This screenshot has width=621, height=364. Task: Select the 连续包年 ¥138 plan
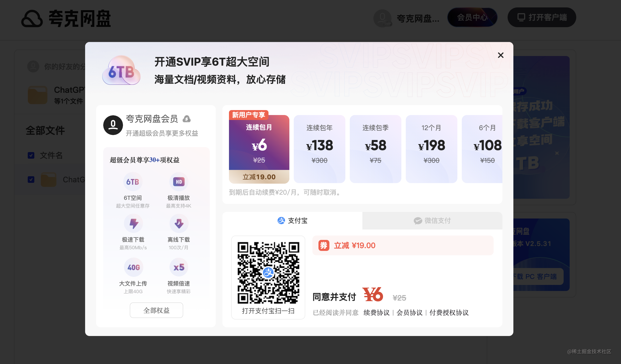coord(320,149)
